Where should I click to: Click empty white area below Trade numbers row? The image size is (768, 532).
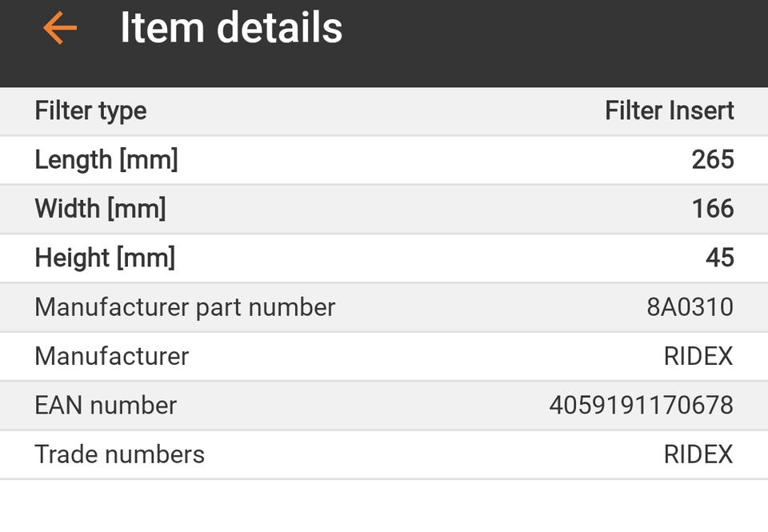coord(384,506)
